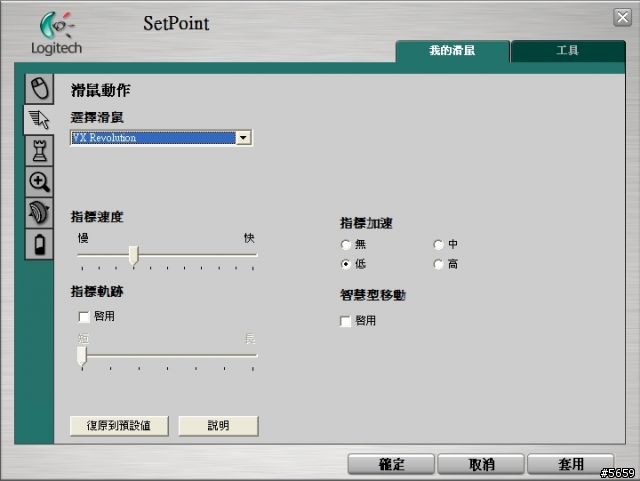Confirm with the 確定 button
The image size is (640, 481).
click(391, 464)
